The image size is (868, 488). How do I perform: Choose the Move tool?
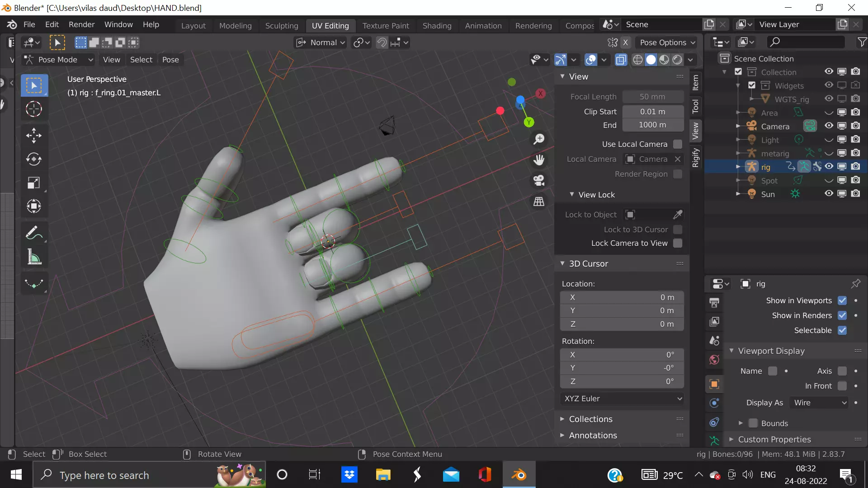[x=34, y=136]
